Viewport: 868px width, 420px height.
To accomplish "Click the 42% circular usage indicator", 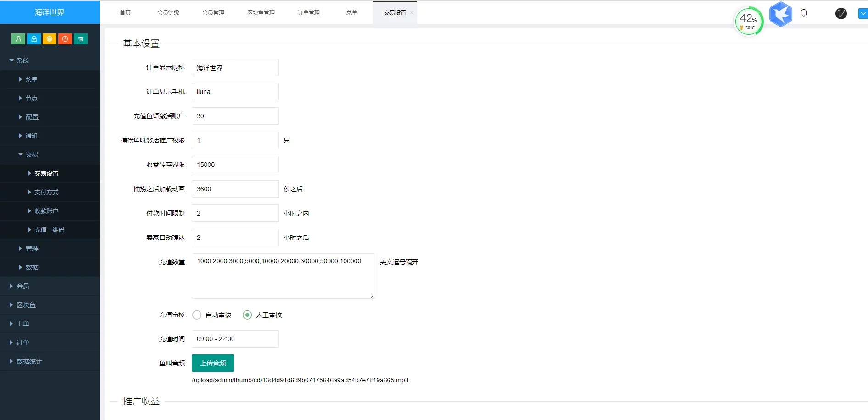I will click(749, 21).
